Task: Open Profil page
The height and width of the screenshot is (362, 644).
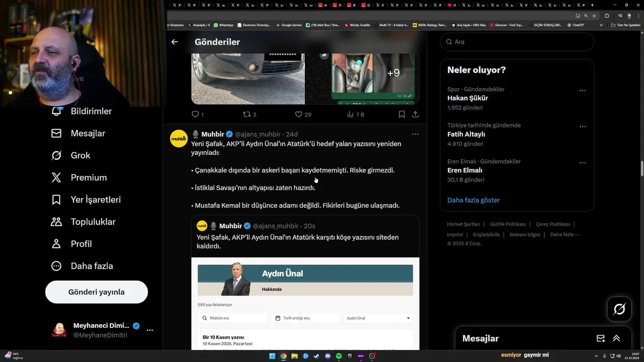Action: pyautogui.click(x=71, y=244)
